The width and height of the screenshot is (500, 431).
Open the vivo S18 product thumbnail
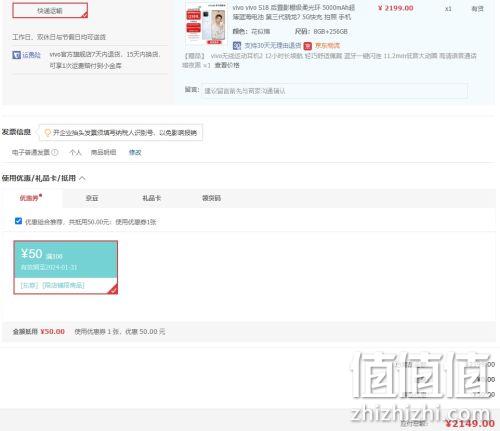point(207,24)
